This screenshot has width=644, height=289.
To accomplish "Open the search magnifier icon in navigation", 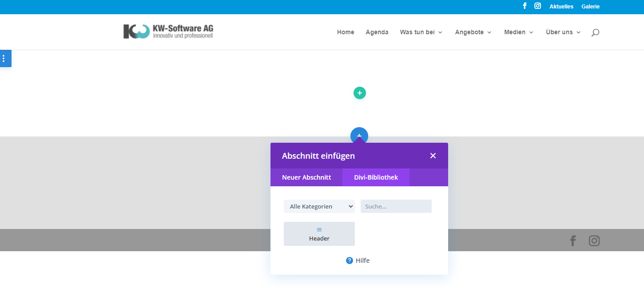I will pos(595,32).
